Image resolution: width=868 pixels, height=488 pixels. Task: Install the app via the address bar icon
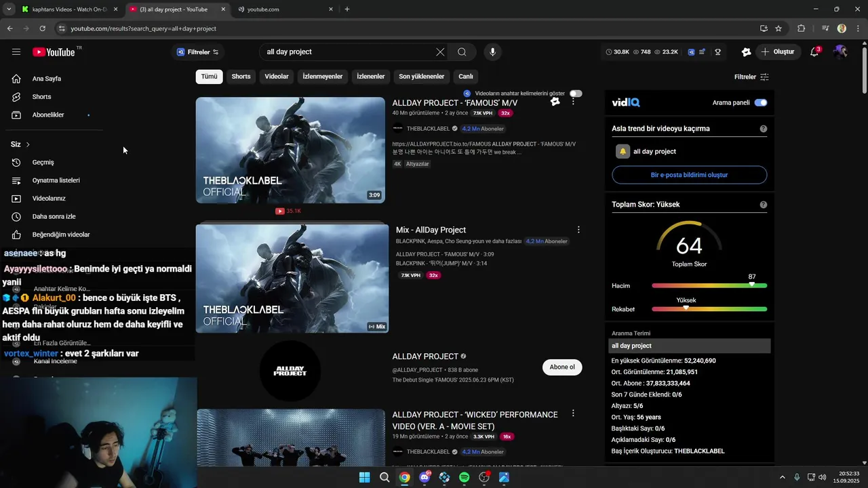point(764,28)
